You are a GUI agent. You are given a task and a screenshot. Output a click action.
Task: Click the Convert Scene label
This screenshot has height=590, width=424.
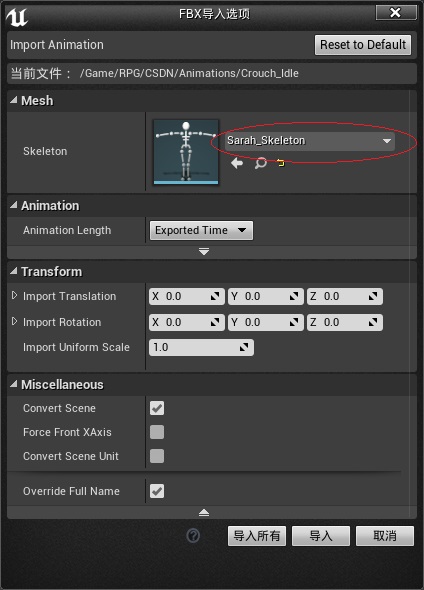pyautogui.click(x=59, y=408)
